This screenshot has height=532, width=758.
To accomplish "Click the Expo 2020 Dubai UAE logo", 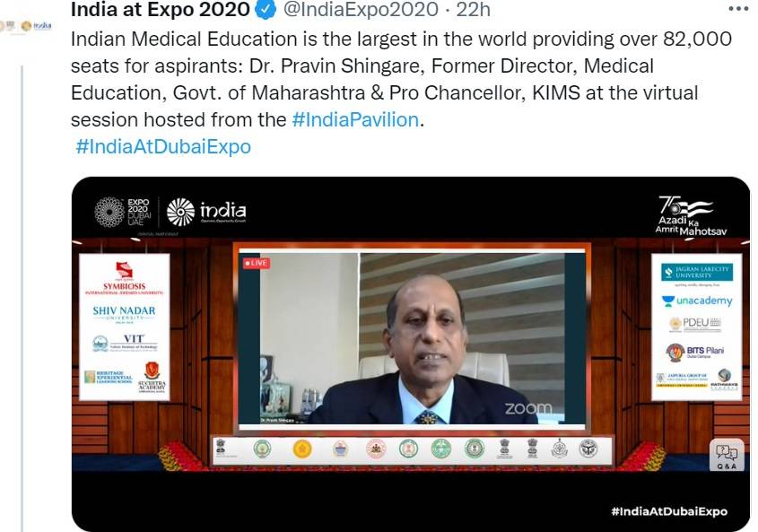I will point(123,213).
